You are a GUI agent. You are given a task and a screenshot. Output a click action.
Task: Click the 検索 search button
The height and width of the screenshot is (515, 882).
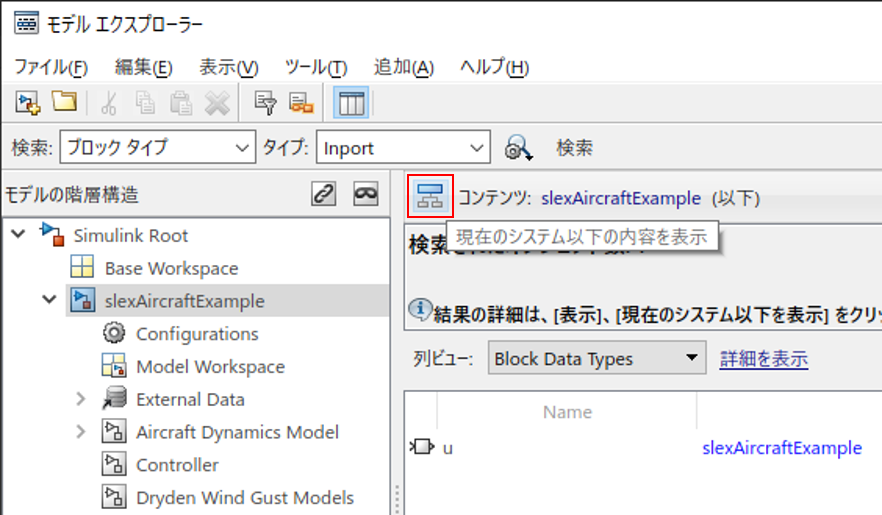tap(574, 148)
